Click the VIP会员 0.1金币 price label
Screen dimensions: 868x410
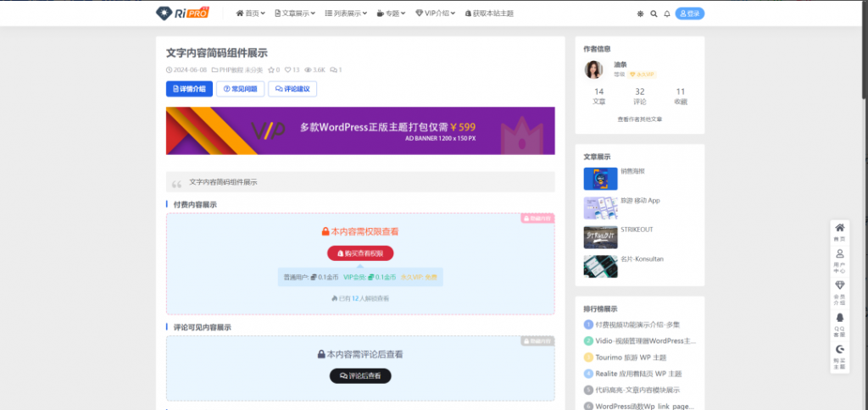(x=370, y=277)
